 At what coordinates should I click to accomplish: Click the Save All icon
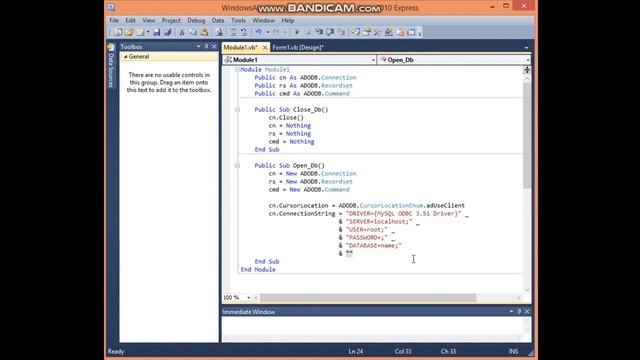167,32
